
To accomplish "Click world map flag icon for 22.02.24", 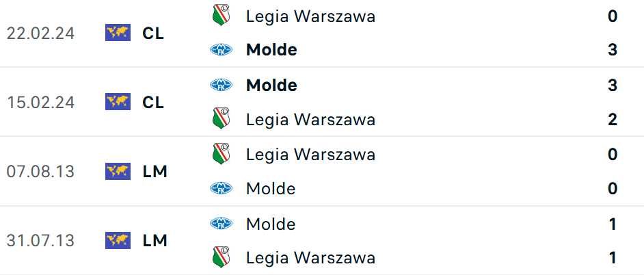I will (118, 33).
